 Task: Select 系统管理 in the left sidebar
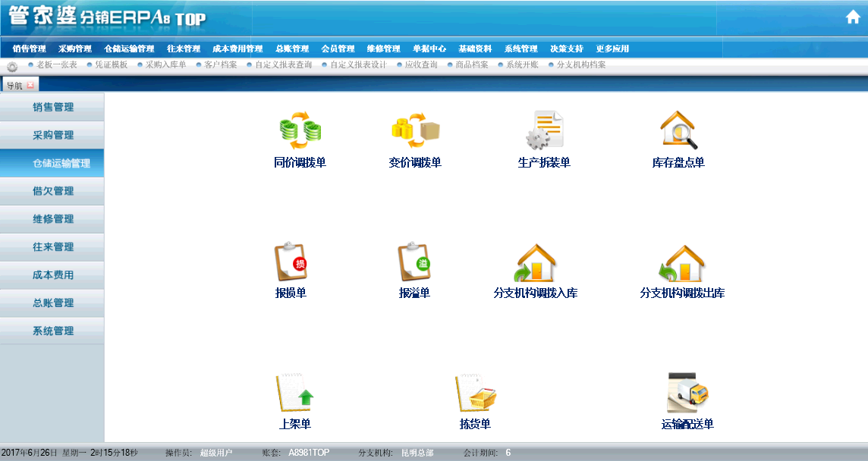[52, 331]
